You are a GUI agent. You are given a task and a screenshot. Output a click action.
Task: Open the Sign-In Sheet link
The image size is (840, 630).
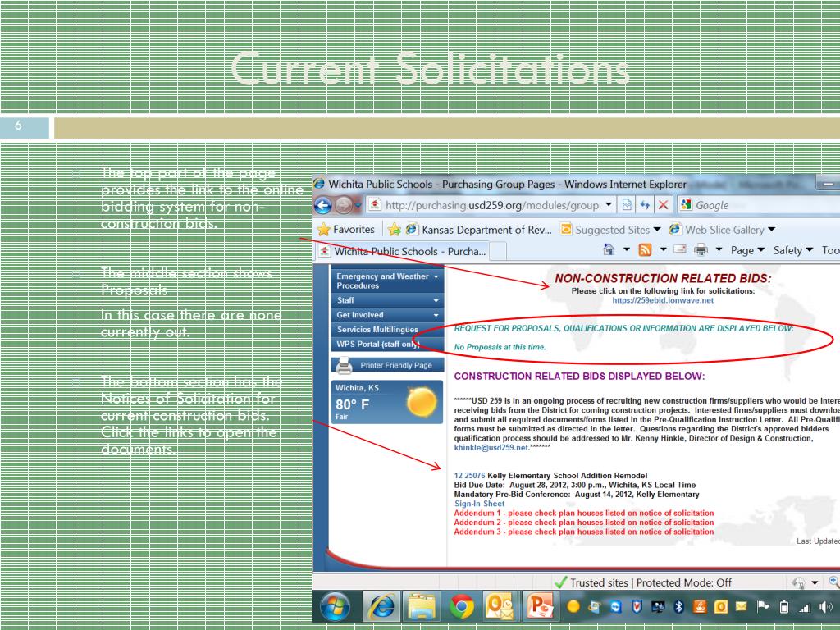(479, 504)
